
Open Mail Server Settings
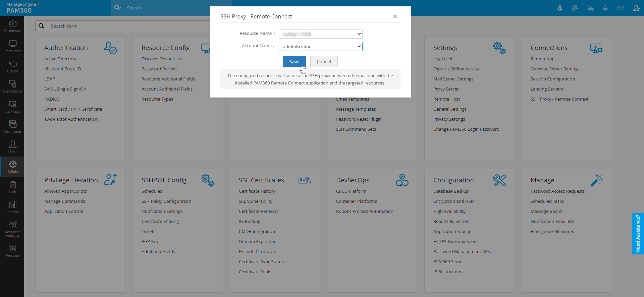pos(453,79)
